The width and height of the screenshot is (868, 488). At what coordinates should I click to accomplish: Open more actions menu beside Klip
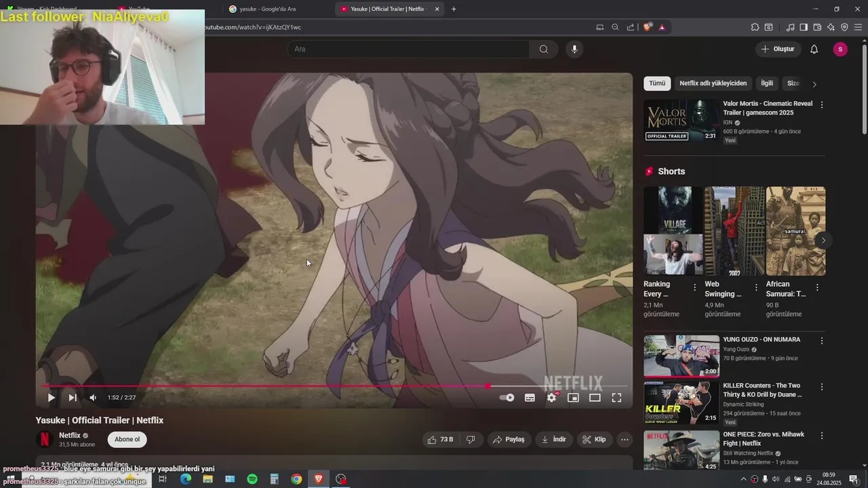625,439
